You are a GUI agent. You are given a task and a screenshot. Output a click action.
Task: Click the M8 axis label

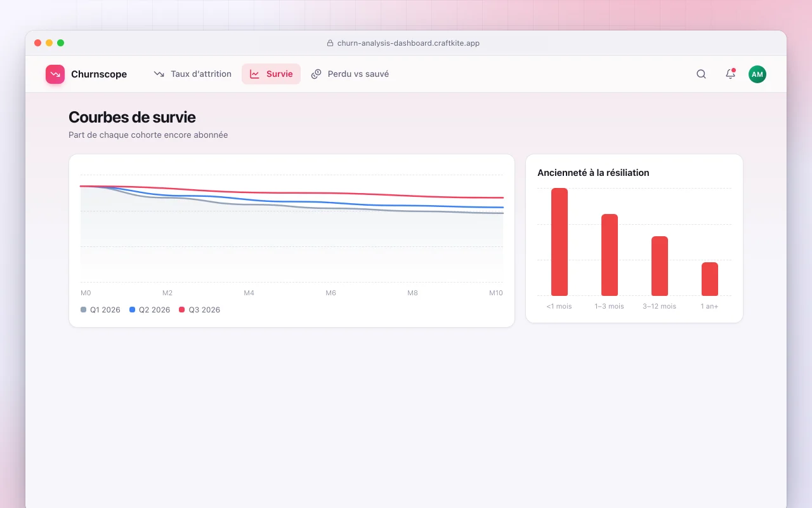(412, 293)
